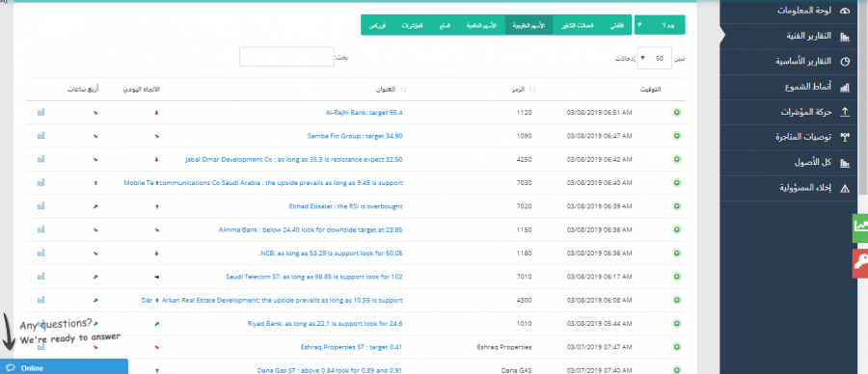Click the red key side button

[859, 263]
